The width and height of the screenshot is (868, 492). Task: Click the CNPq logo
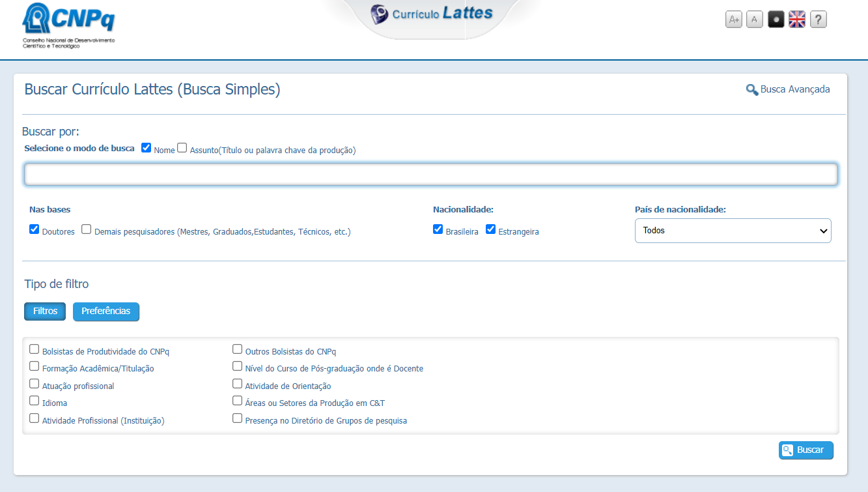[x=68, y=25]
